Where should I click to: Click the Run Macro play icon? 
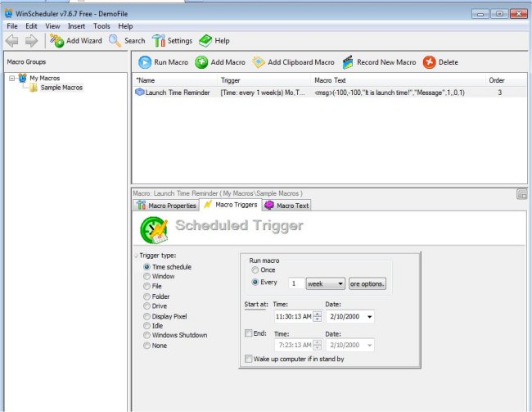pos(145,62)
